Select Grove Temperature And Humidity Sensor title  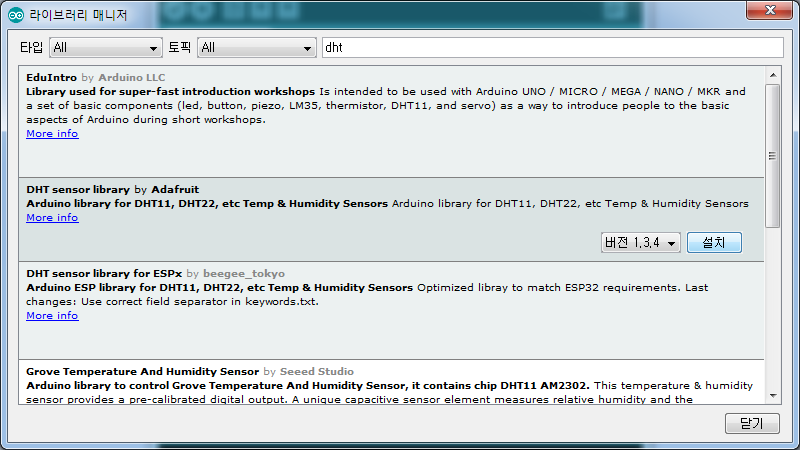pos(142,372)
